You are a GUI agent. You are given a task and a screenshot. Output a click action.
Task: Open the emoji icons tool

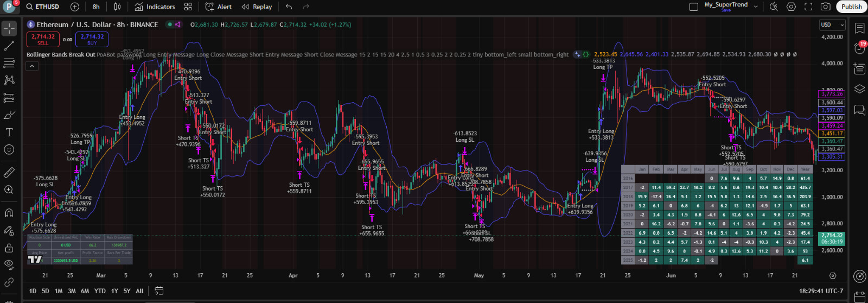[x=9, y=149]
